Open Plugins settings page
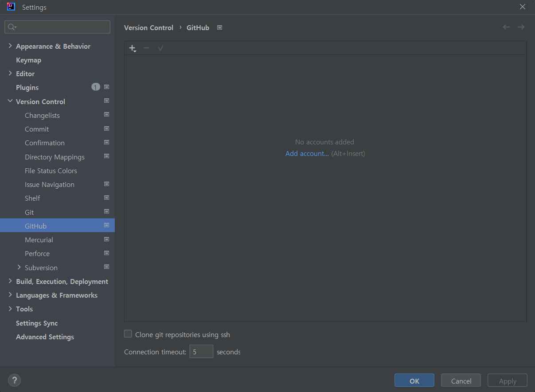Viewport: 535px width, 392px height. tap(27, 88)
